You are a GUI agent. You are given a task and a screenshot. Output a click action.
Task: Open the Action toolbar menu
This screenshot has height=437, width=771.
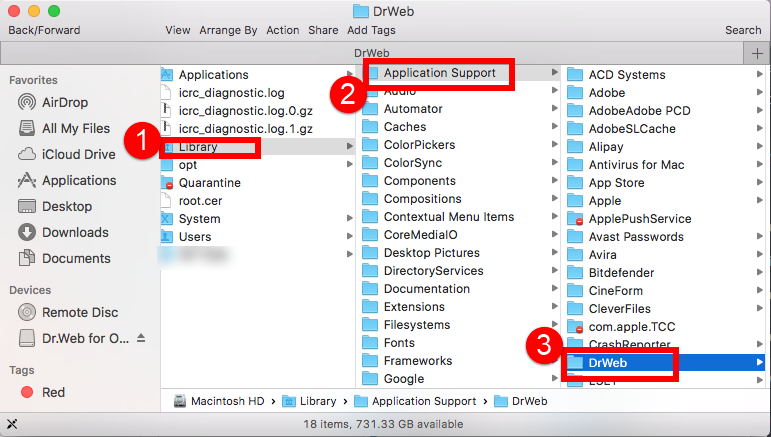[x=283, y=30]
